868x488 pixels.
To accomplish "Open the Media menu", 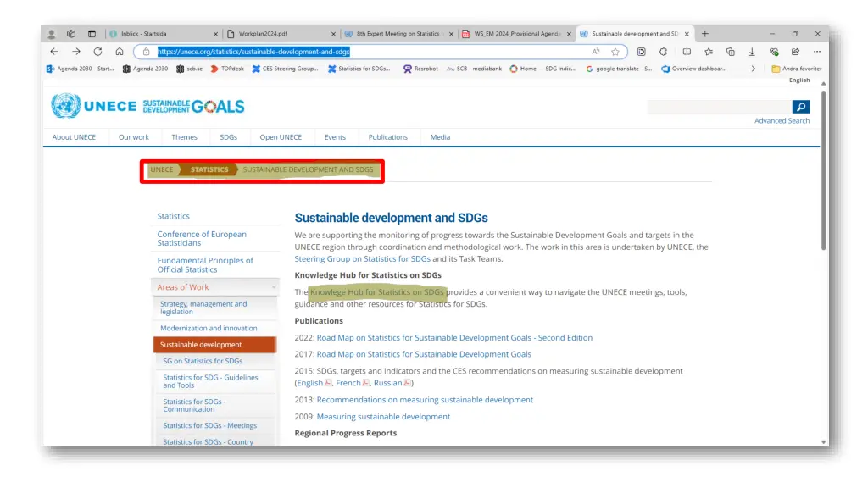I will click(440, 137).
